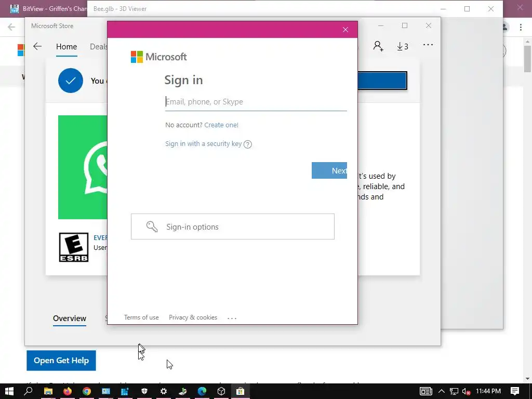Select Deals tab in Microsoft Store
This screenshot has height=399, width=532.
98,46
